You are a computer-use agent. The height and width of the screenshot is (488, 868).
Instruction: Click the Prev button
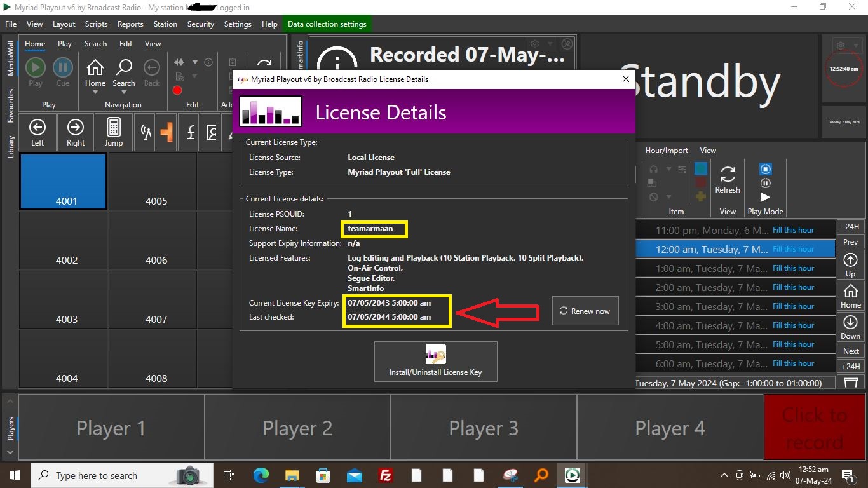851,241
